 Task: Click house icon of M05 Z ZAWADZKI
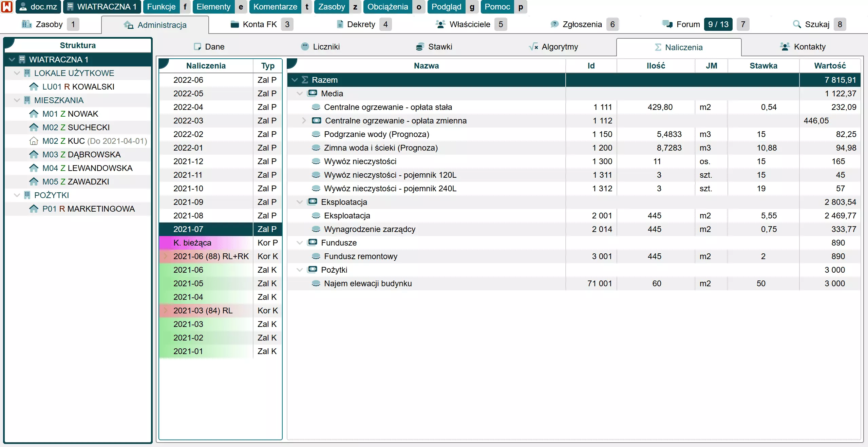(x=34, y=181)
